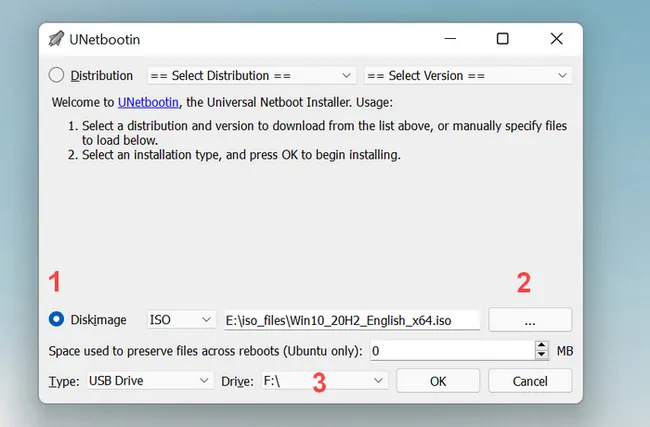Select the Diskimage radio button

pos(56,320)
